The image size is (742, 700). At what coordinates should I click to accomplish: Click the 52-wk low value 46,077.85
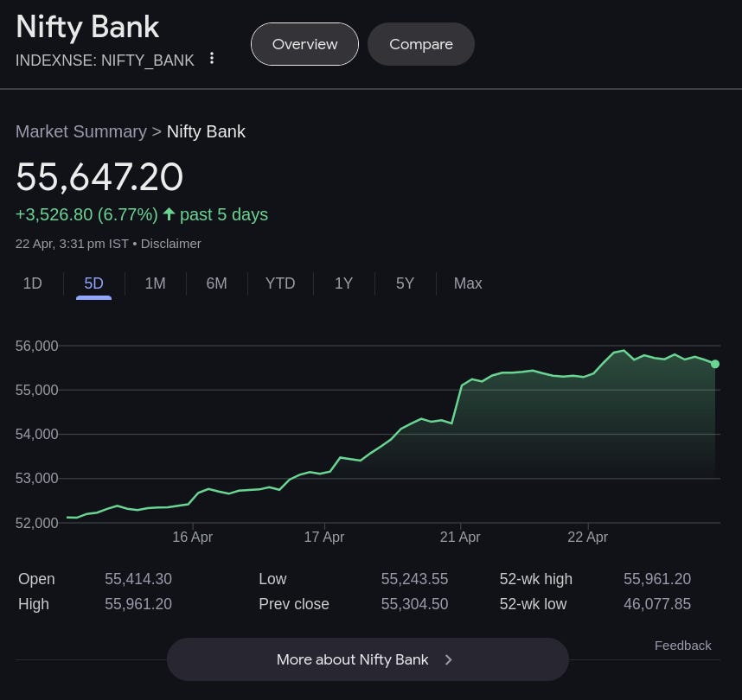(657, 604)
